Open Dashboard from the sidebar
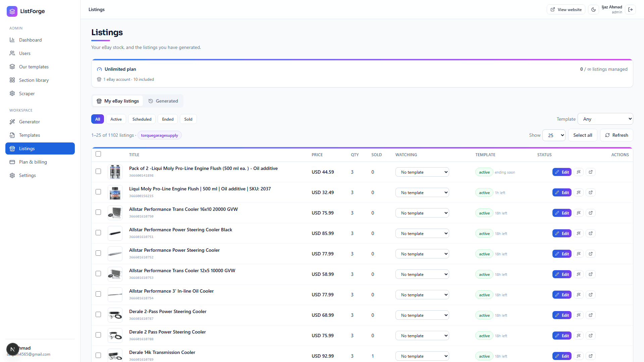 tap(40, 40)
